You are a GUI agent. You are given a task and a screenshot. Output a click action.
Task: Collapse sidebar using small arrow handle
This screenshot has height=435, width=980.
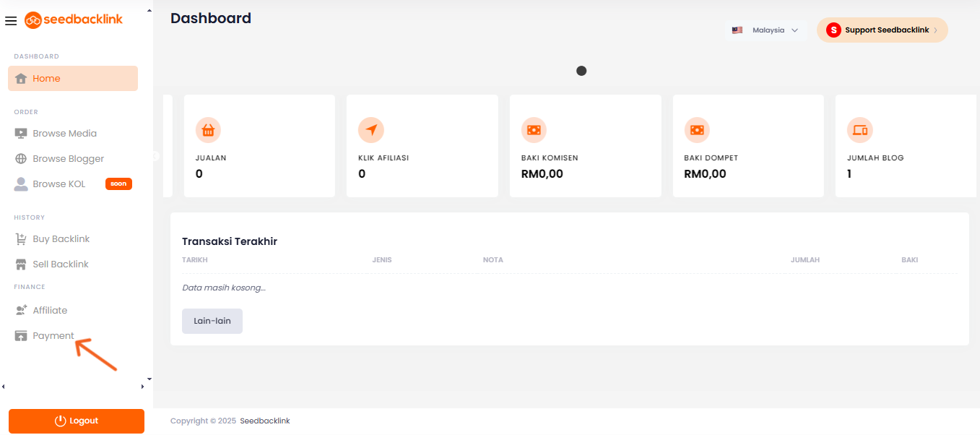coord(155,156)
